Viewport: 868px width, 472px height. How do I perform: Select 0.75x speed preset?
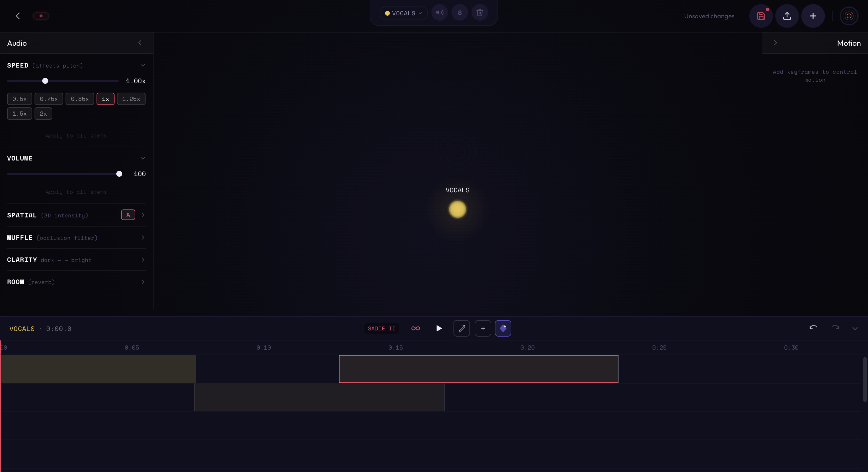point(49,99)
